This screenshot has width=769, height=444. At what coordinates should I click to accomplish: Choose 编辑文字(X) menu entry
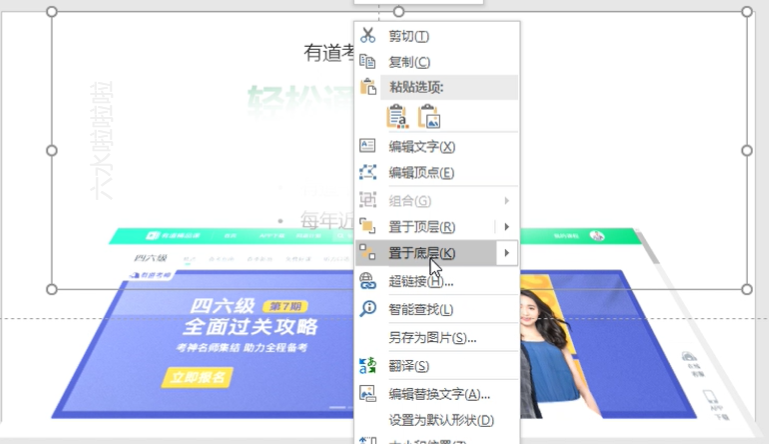click(436, 146)
